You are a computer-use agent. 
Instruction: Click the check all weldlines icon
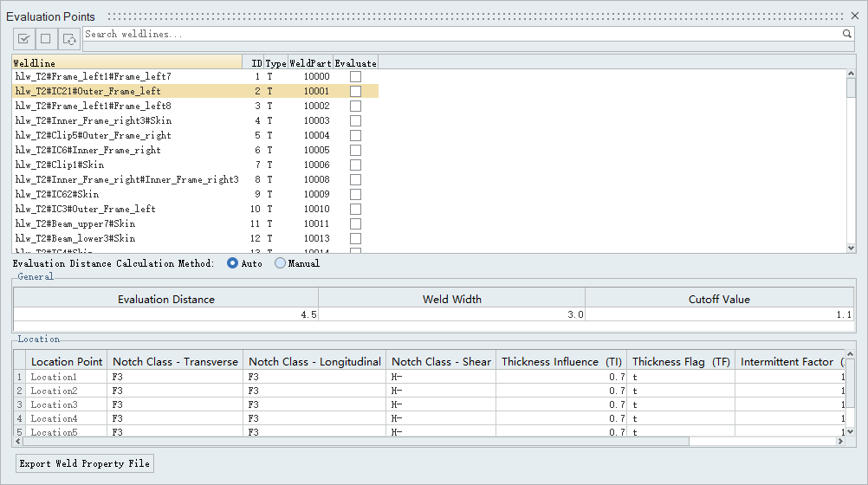point(24,38)
